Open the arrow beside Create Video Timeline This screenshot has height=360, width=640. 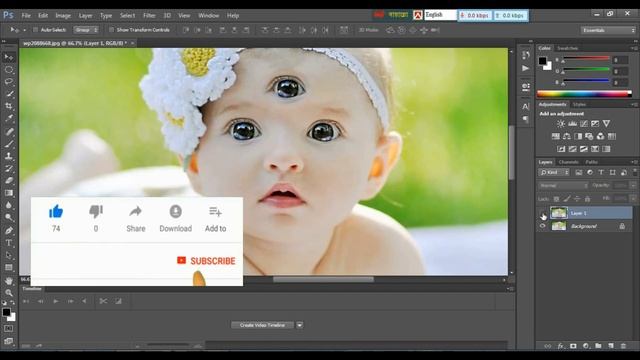300,325
